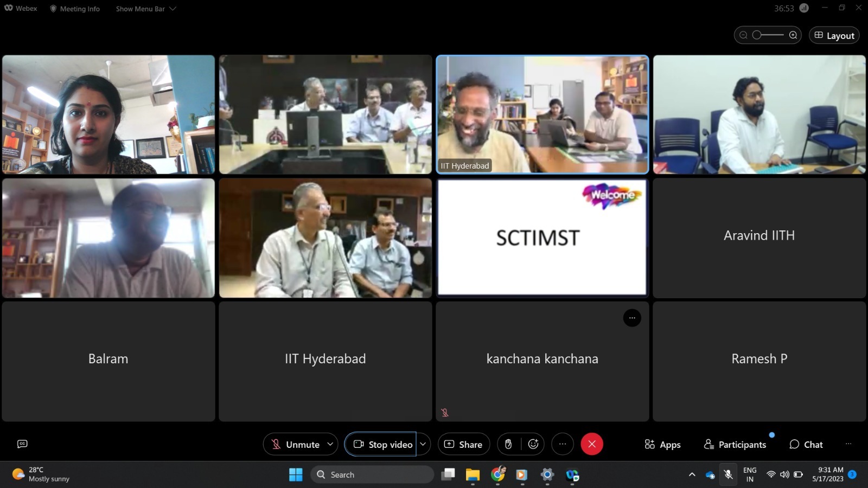Adjust the grid zoom slider
868x488 pixels.
coord(768,35)
